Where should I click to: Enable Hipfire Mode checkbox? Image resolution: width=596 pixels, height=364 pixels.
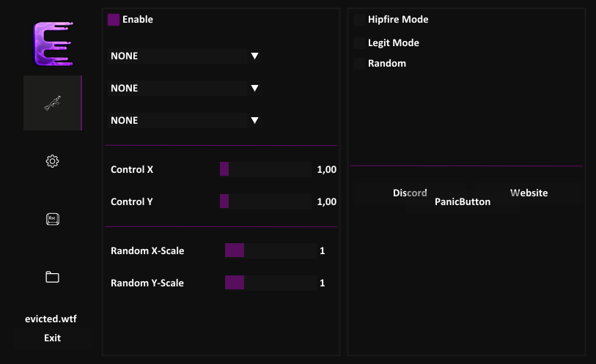point(358,20)
